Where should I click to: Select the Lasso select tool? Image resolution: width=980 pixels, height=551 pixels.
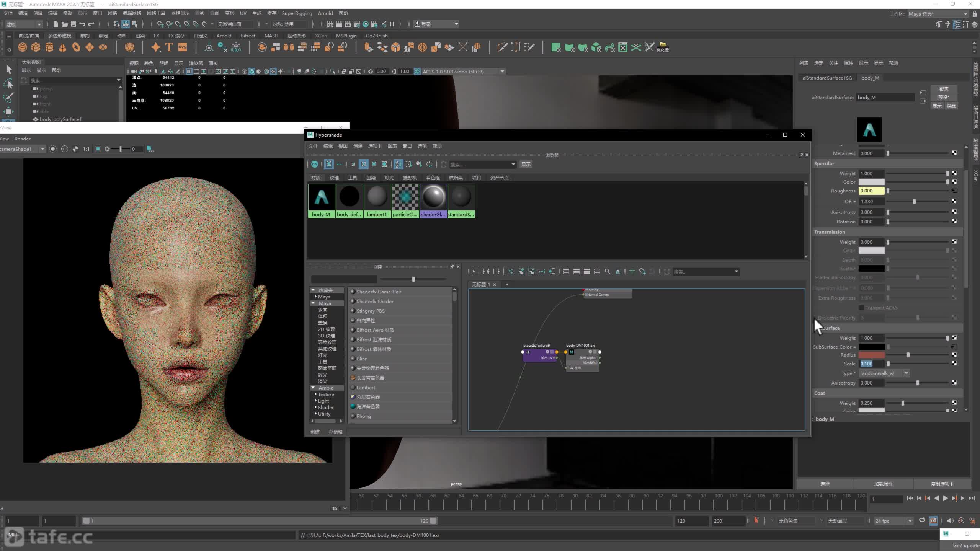pyautogui.click(x=8, y=83)
